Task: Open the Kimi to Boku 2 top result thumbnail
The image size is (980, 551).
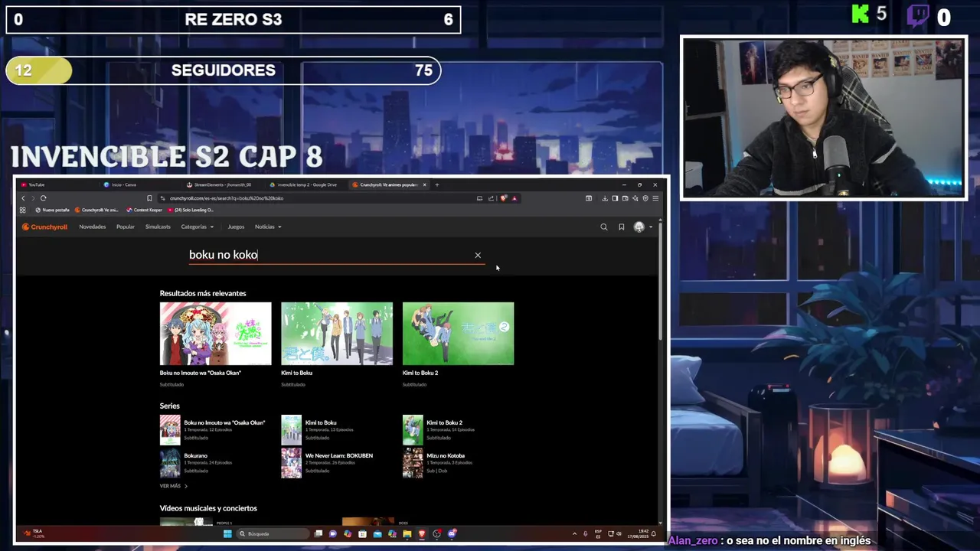Action: (x=458, y=334)
